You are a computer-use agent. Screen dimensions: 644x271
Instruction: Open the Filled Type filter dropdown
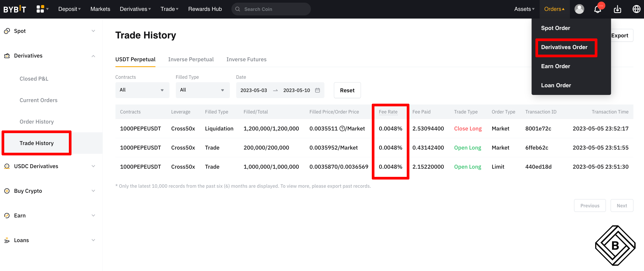203,90
